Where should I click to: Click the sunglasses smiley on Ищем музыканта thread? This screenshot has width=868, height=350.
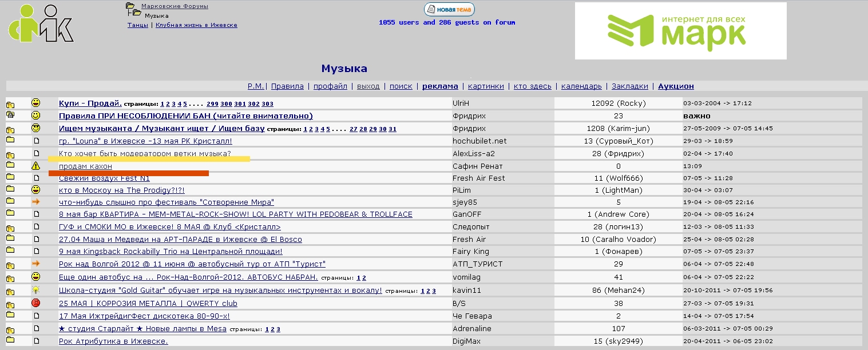[x=36, y=128]
